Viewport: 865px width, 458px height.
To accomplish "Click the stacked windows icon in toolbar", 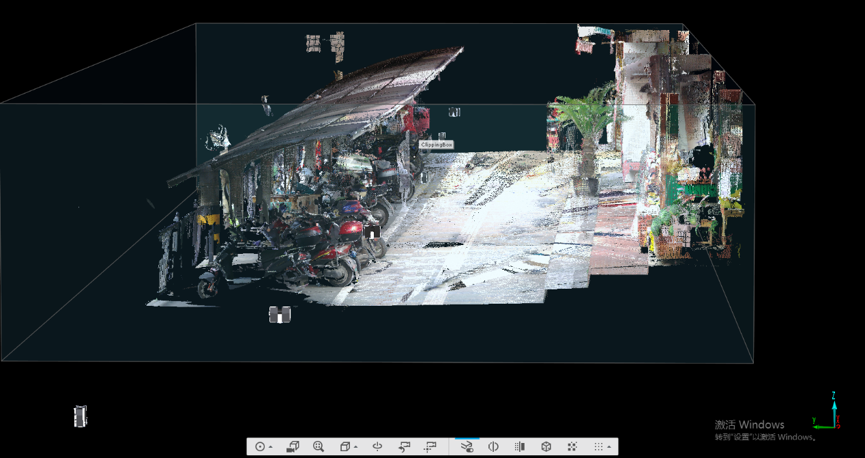I will tap(293, 447).
